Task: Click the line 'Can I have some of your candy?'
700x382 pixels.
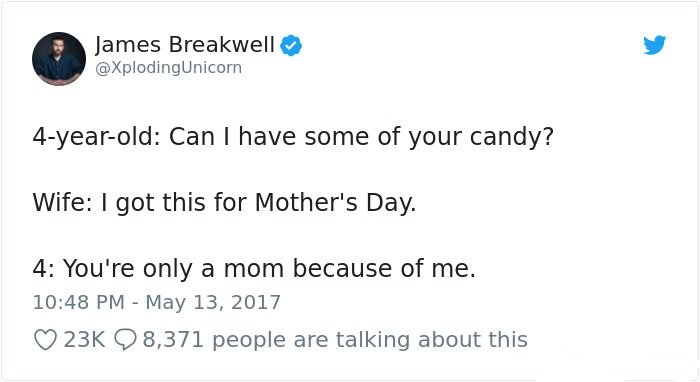Action: click(361, 137)
